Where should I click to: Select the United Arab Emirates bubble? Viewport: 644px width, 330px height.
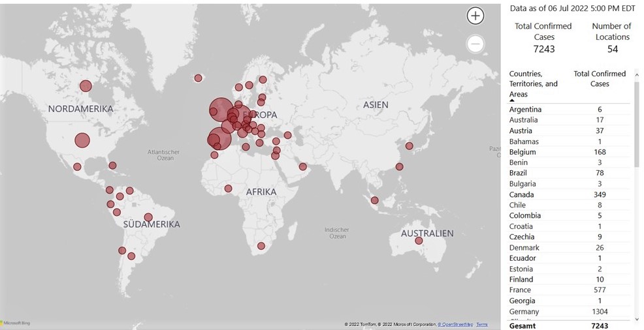[x=302, y=166]
